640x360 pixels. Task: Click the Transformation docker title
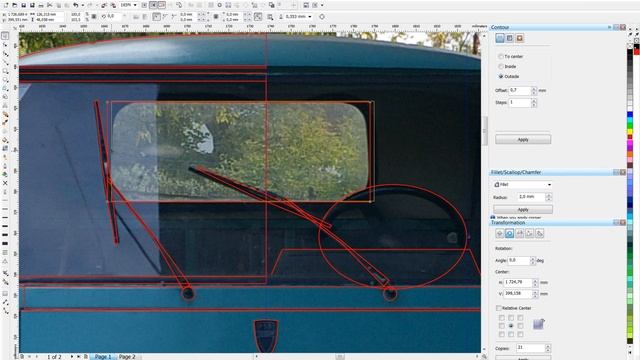coord(508,223)
